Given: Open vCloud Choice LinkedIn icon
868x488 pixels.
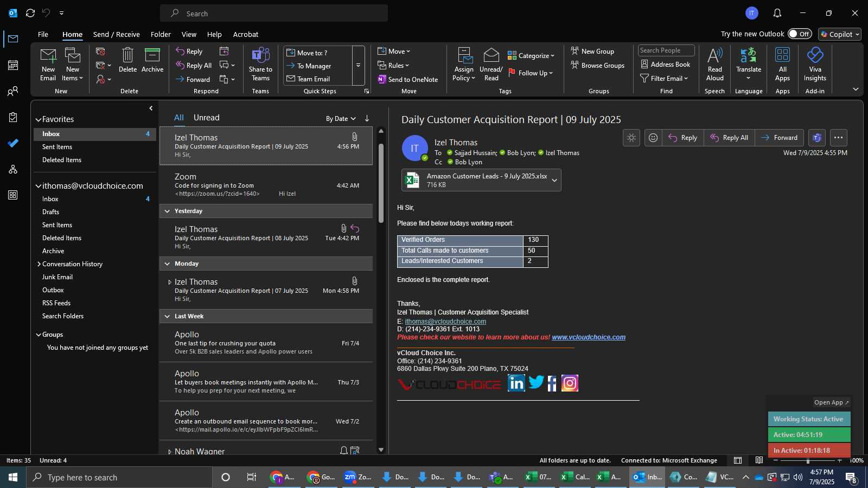Looking at the screenshot, I should click(516, 383).
